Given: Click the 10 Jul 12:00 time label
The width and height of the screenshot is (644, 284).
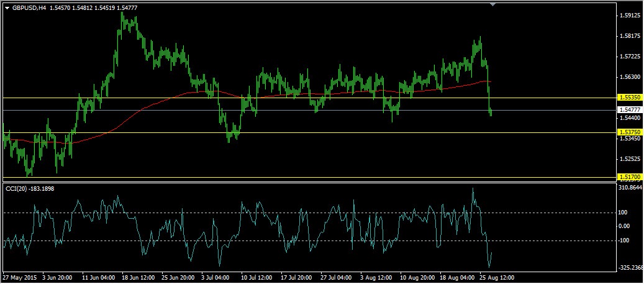Looking at the screenshot, I should pyautogui.click(x=258, y=277).
